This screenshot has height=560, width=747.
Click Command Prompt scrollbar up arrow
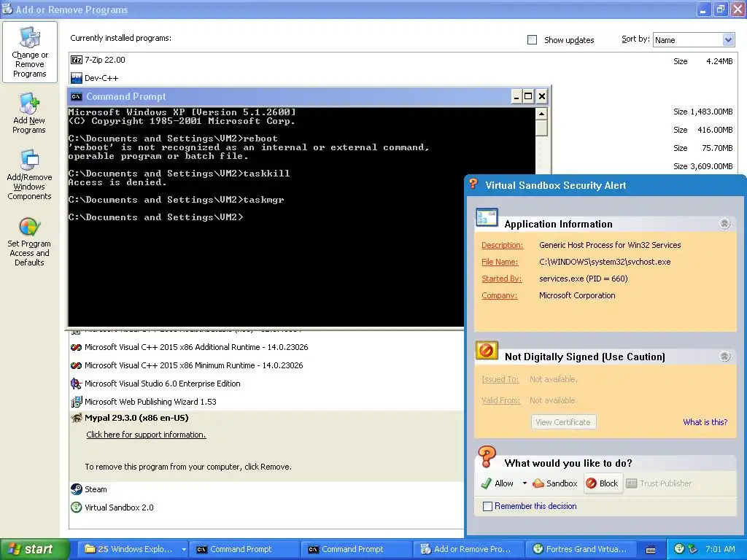click(541, 114)
